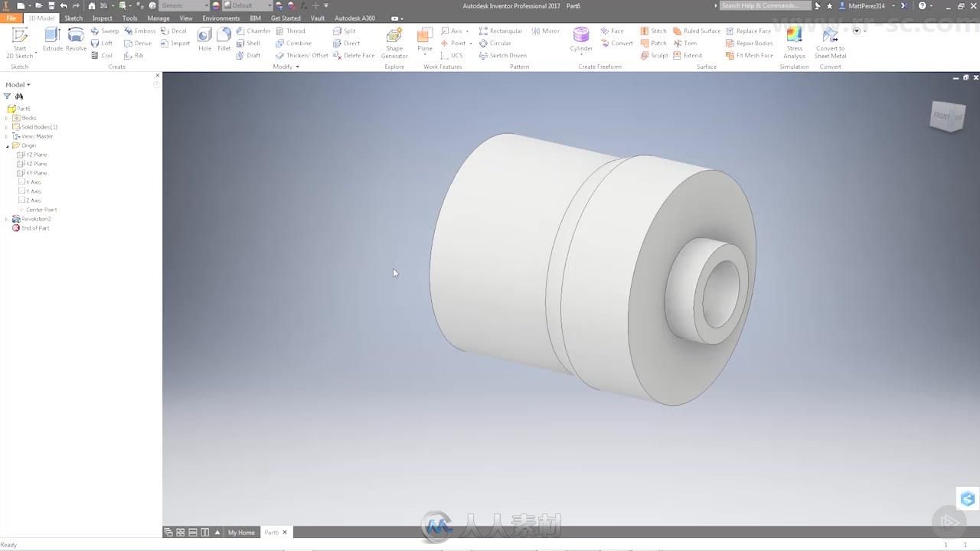Choose the Loft tool
Image resolution: width=980 pixels, height=551 pixels.
[x=102, y=44]
